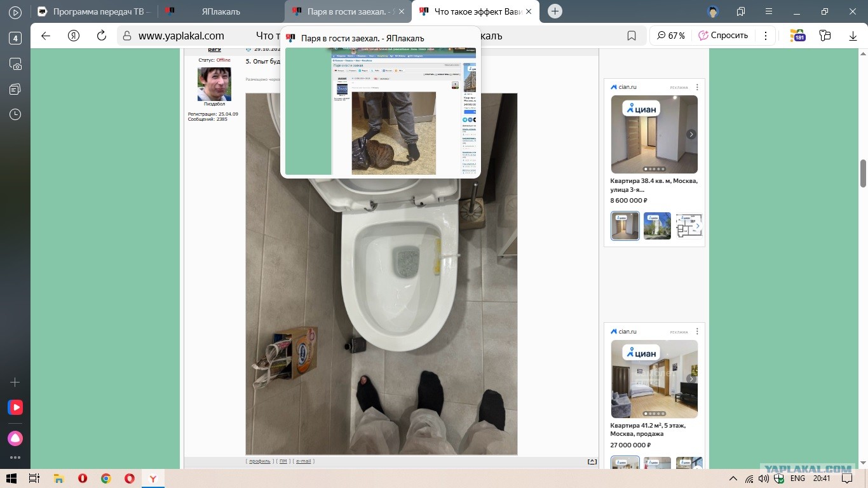This screenshot has height=488, width=868.
Task: Open the bookmarks manager icon in title bar
Action: pyautogui.click(x=741, y=11)
